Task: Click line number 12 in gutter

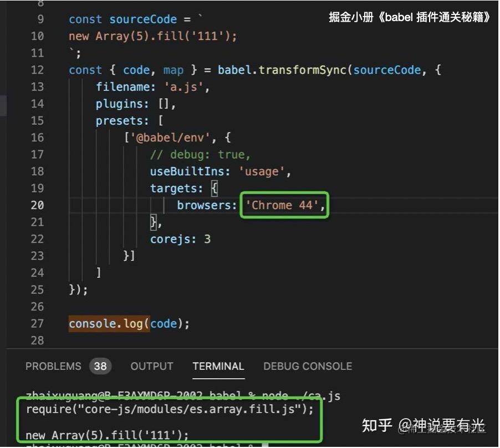Action: click(x=37, y=70)
